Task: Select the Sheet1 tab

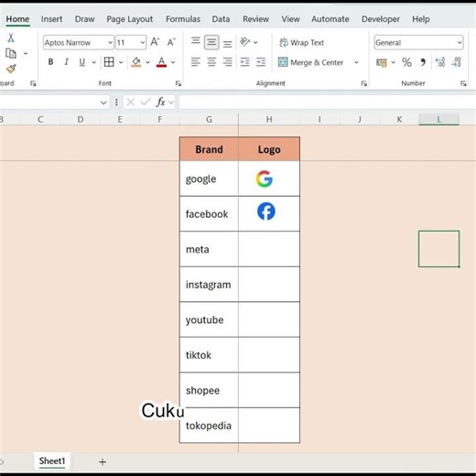Action: click(52, 461)
